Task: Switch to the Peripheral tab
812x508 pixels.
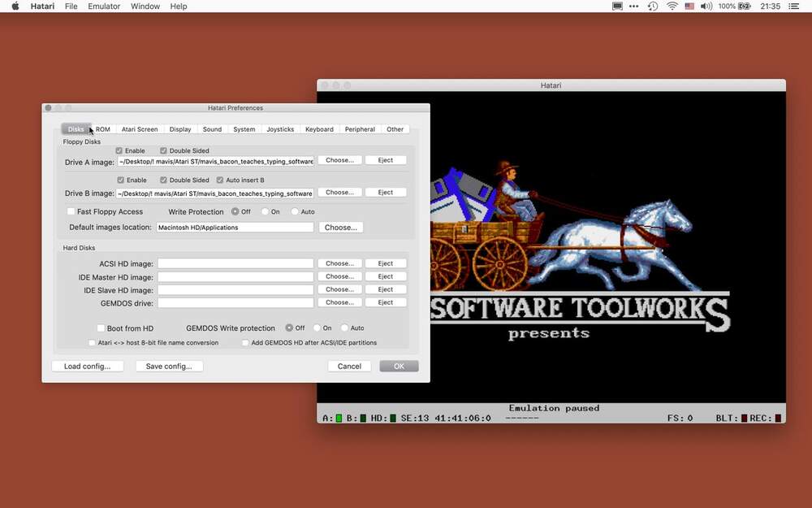Action: click(x=360, y=129)
